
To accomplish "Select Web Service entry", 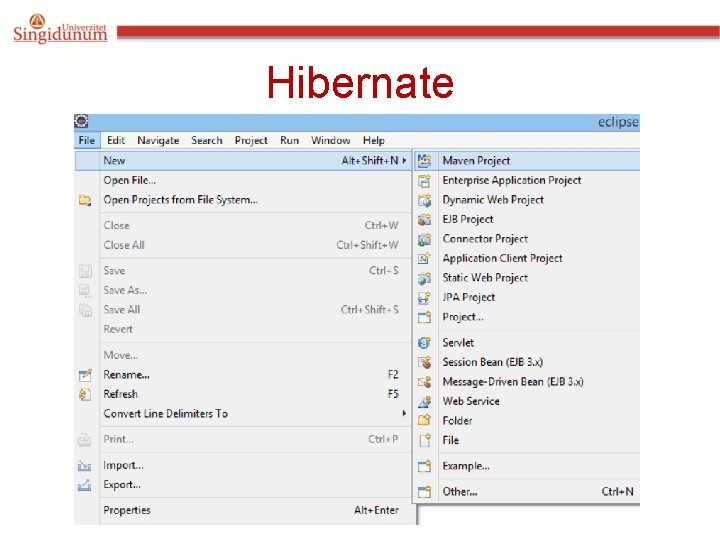I will [527, 401].
